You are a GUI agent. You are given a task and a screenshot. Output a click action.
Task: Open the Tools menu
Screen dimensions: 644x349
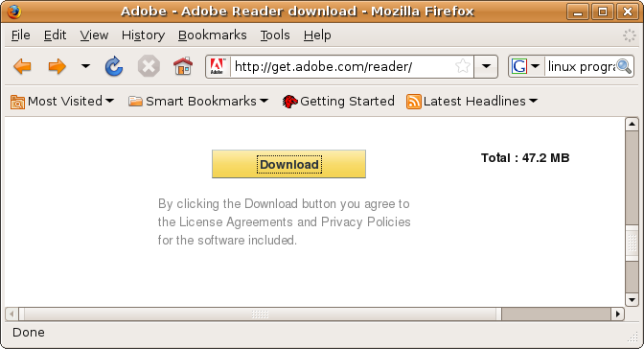coord(275,35)
